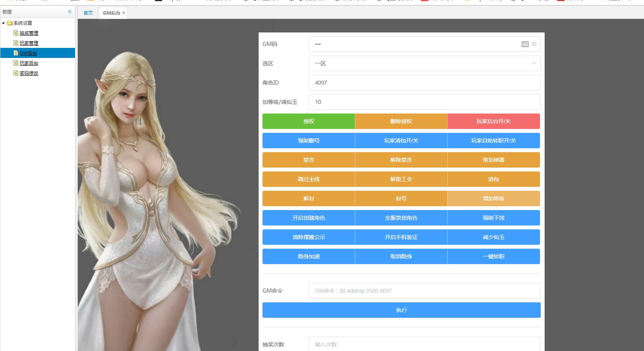Click the virtual keyboard icon in GM码 field

[x=525, y=44]
